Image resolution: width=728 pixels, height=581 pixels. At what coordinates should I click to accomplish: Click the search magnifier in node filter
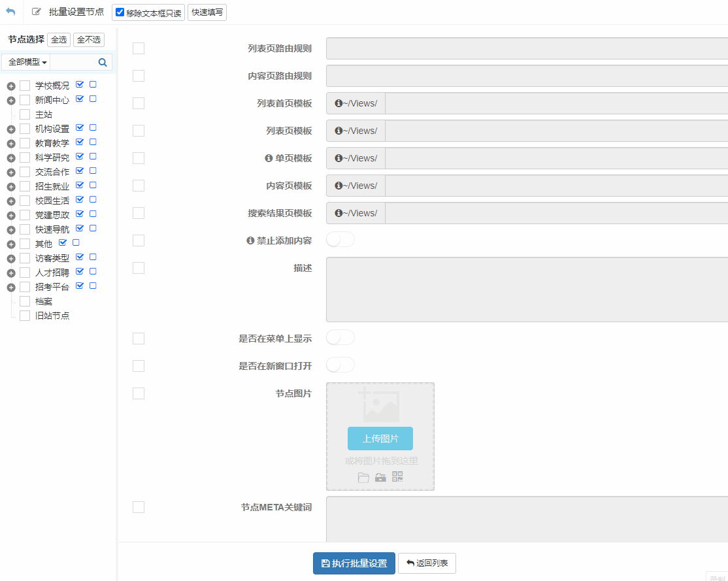[103, 63]
